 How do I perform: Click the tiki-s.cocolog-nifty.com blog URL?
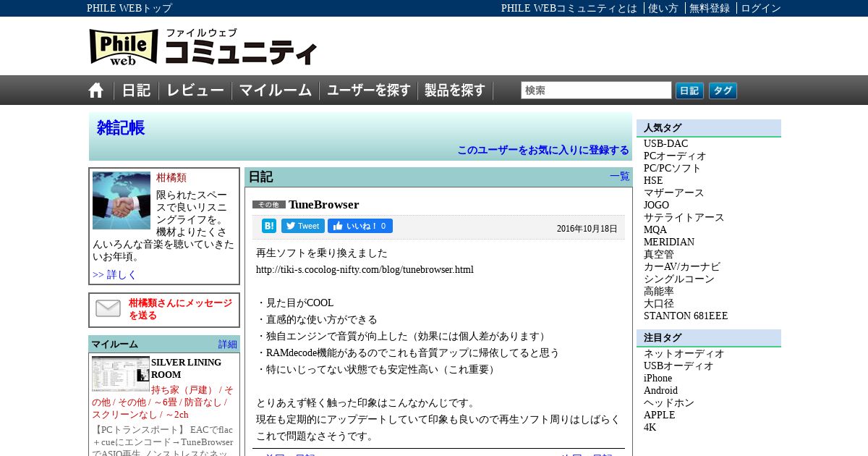[x=365, y=269]
